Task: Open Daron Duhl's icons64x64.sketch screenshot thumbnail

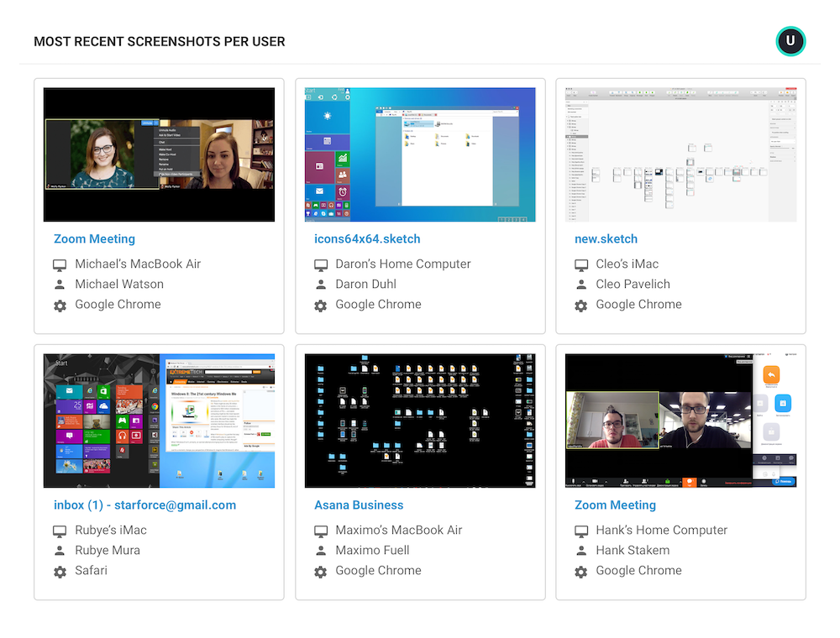Action: 420,154
